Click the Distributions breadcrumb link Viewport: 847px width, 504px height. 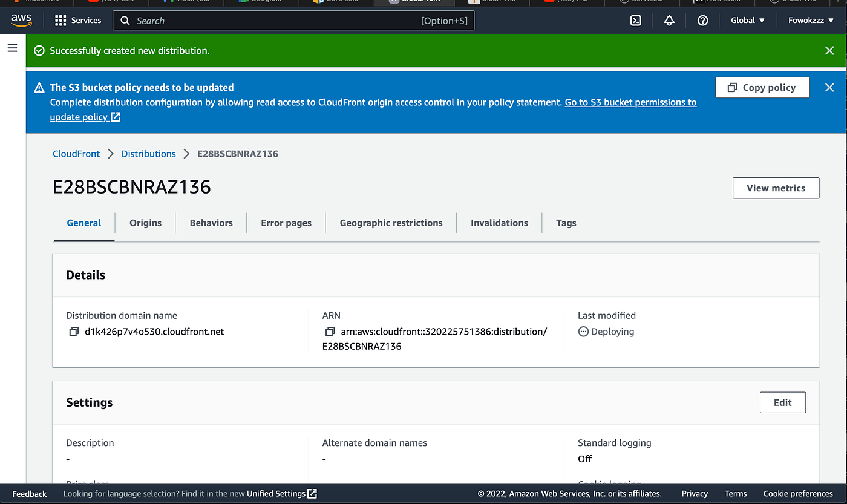point(148,154)
